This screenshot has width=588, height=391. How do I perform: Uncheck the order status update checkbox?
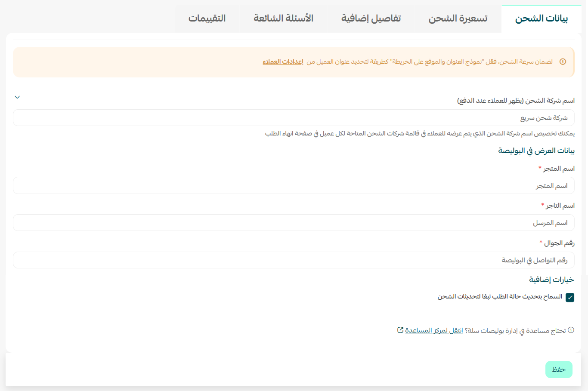[x=570, y=297]
